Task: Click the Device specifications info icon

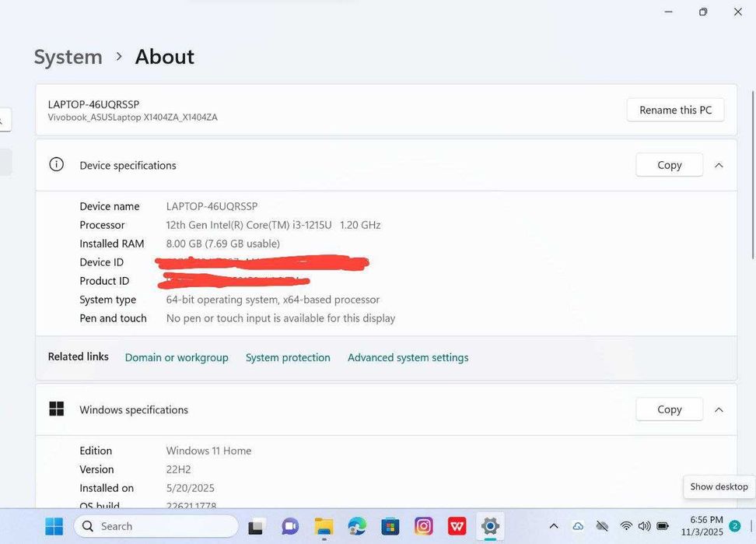Action: [57, 164]
